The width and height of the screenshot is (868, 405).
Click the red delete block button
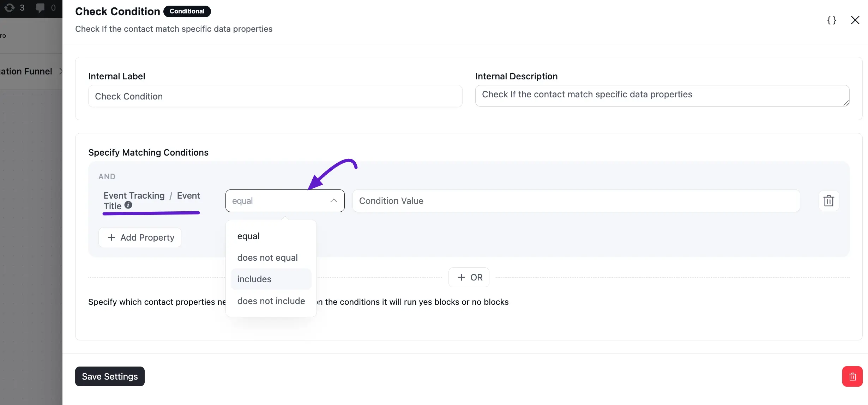[852, 376]
